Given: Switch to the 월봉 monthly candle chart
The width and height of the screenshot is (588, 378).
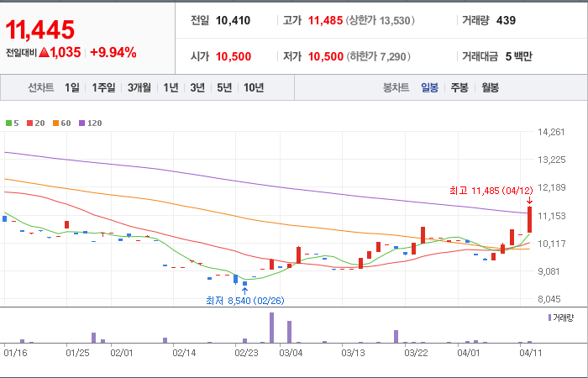Looking at the screenshot, I should click(x=490, y=87).
